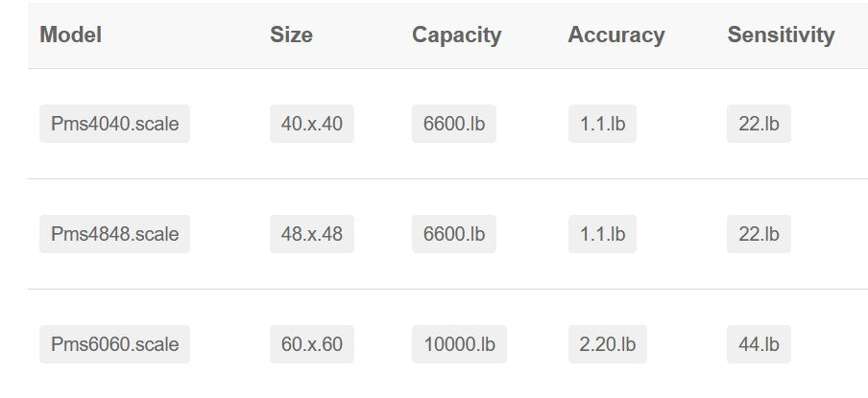Click the Model column header
This screenshot has height=398, width=868.
pos(71,35)
